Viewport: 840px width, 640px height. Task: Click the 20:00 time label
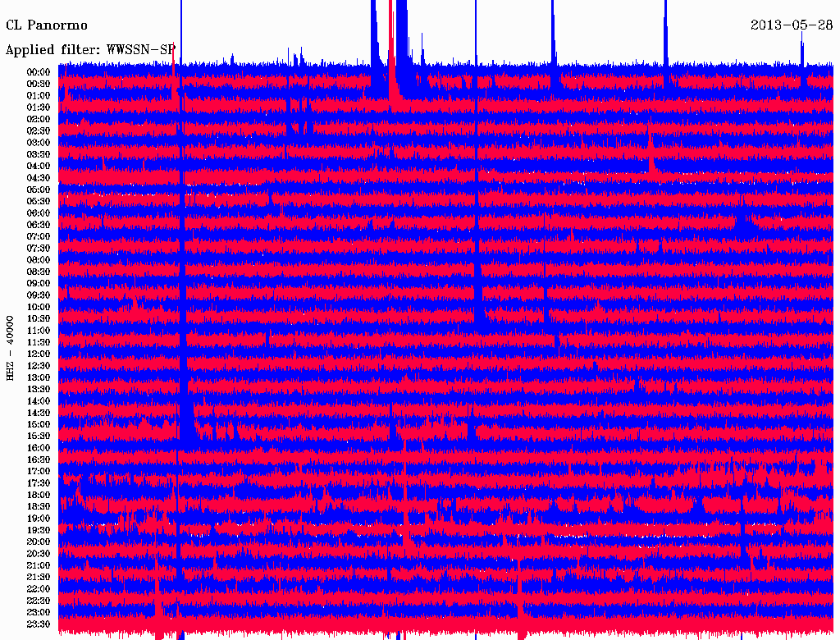[39, 542]
